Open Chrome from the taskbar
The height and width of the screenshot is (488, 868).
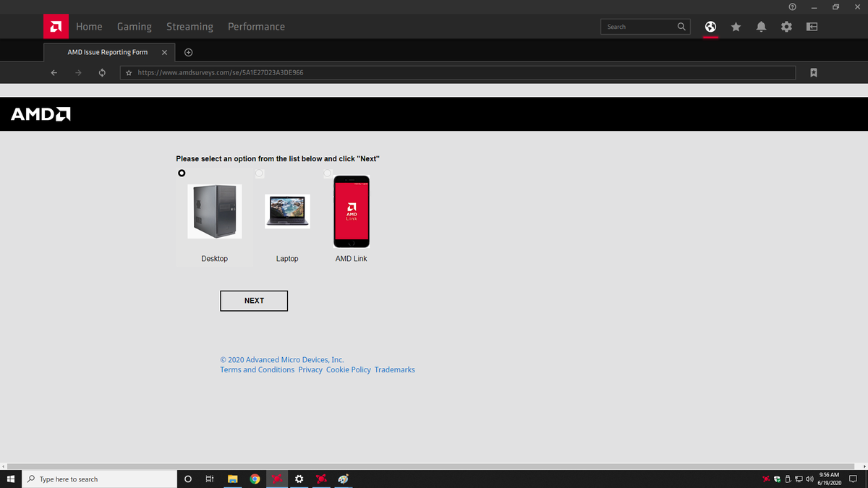(255, 479)
